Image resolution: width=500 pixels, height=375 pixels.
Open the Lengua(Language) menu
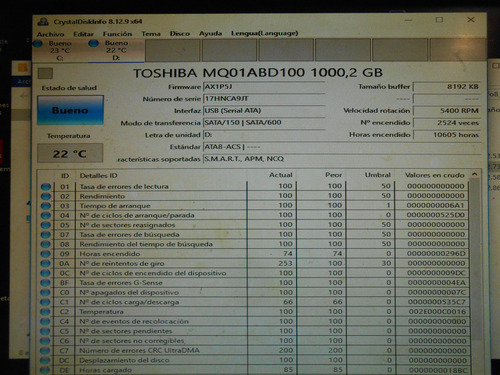[x=265, y=33]
